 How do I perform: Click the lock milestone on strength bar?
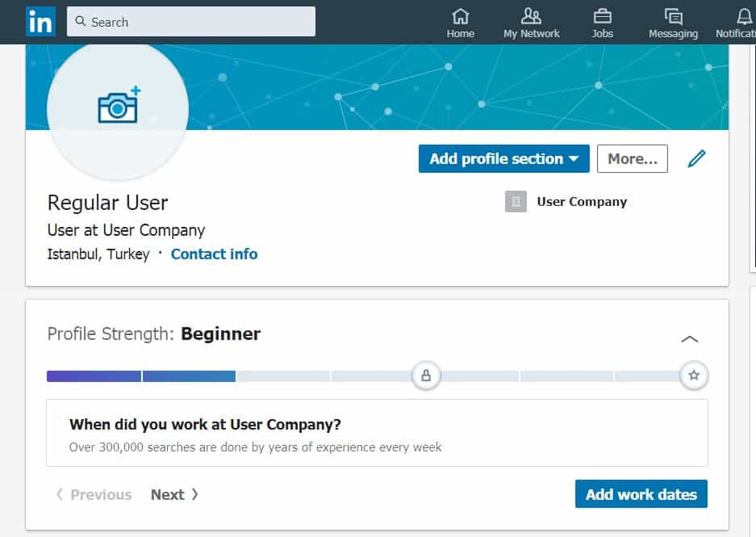tap(426, 375)
